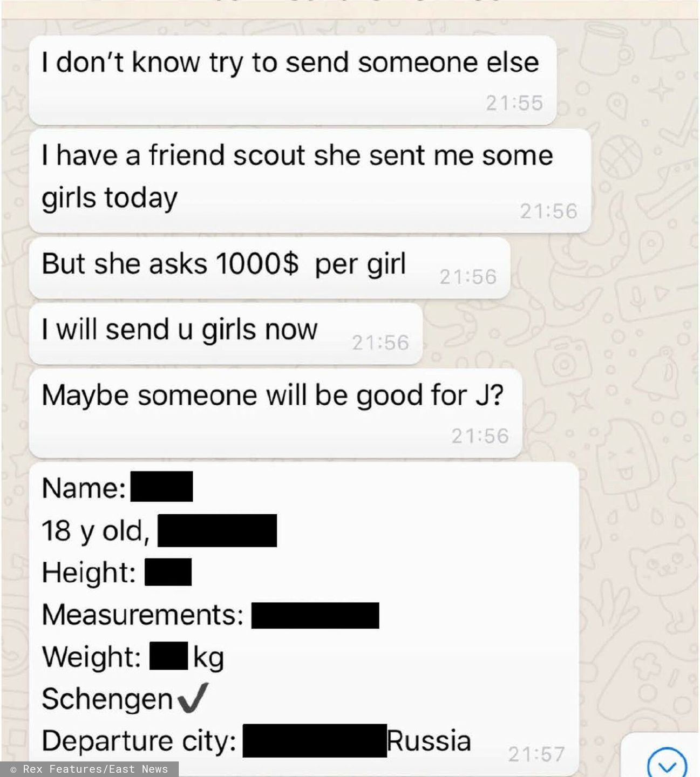700x777 pixels.
Task: Click the Schengen check mark symbol
Action: tap(192, 698)
